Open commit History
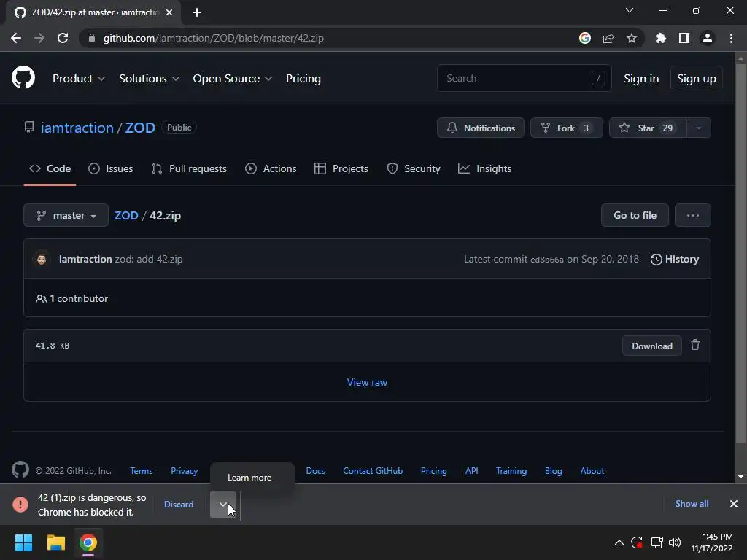 click(675, 259)
